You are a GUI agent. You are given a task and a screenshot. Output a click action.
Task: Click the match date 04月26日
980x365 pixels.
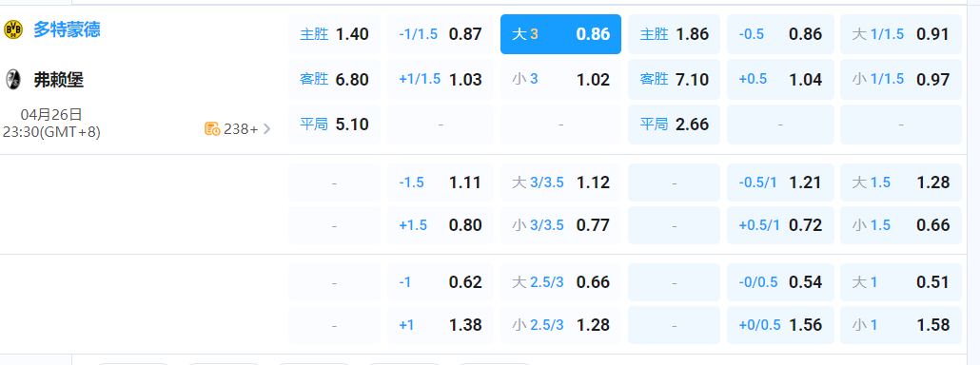pos(51,115)
